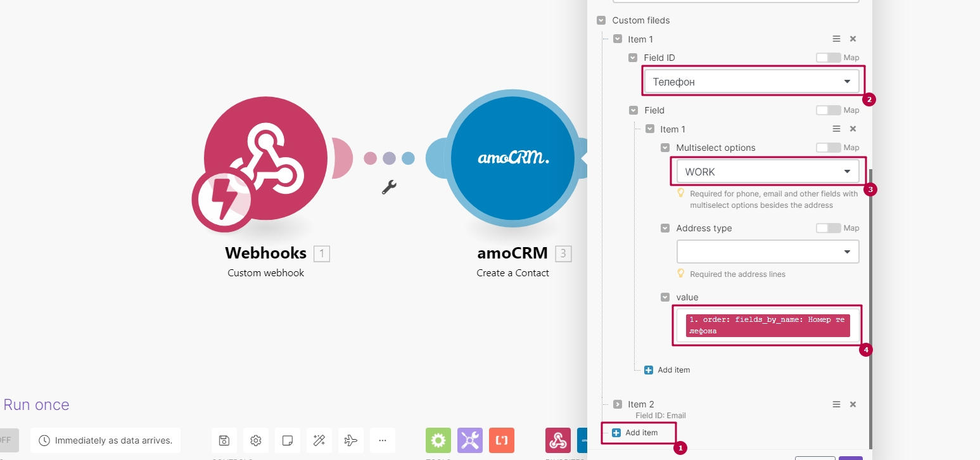Click the 'amoCRM' module title
980x460 pixels.
click(512, 253)
